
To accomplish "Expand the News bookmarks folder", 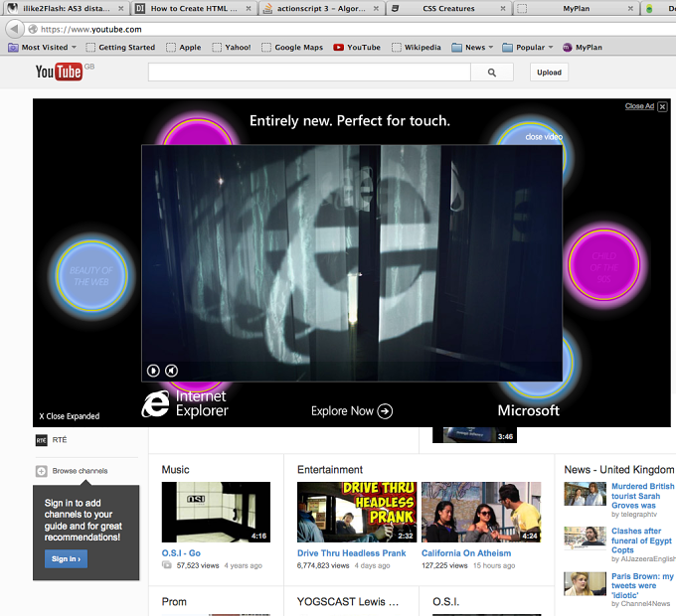I will click(x=472, y=48).
